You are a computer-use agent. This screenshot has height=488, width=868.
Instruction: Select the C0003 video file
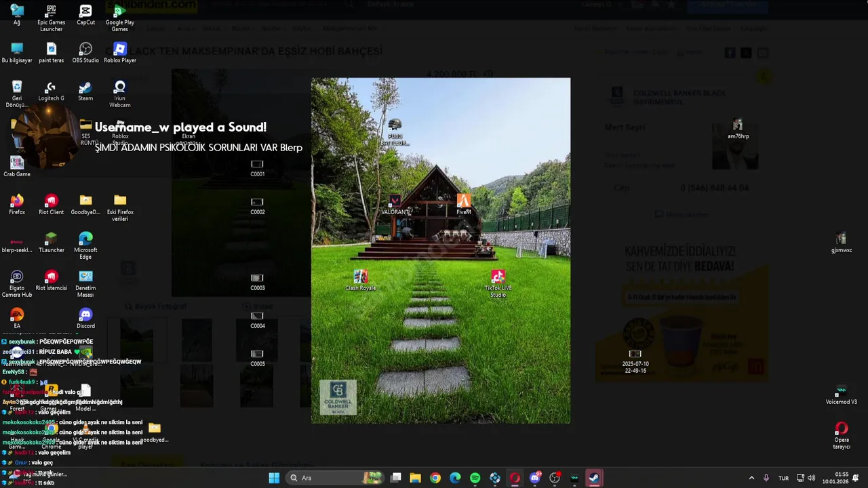pos(257,282)
